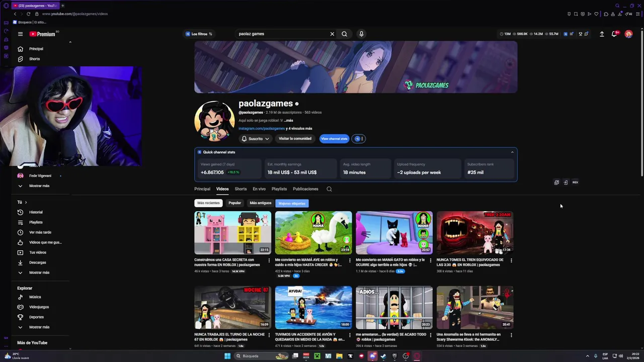
Task: Open the Suscrito notification dropdown
Action: (256, 139)
